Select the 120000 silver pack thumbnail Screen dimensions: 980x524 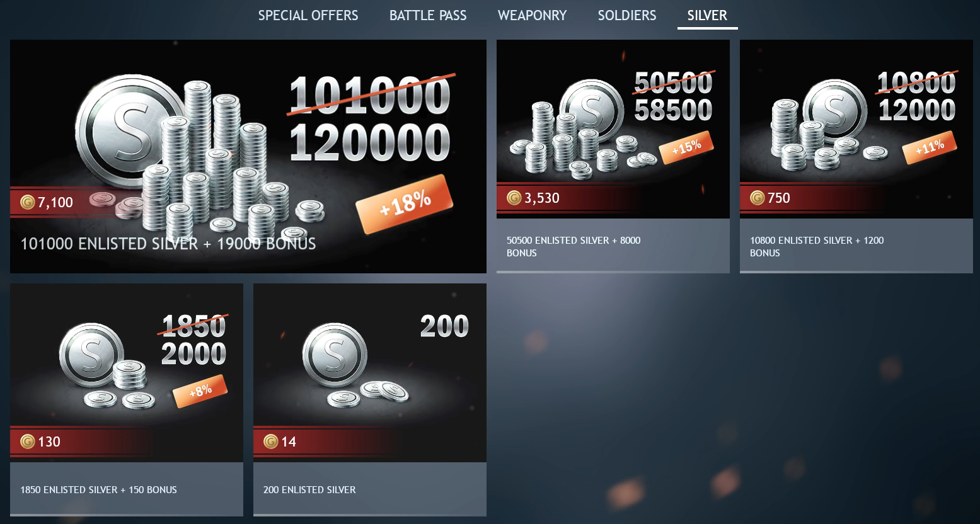tap(248, 156)
